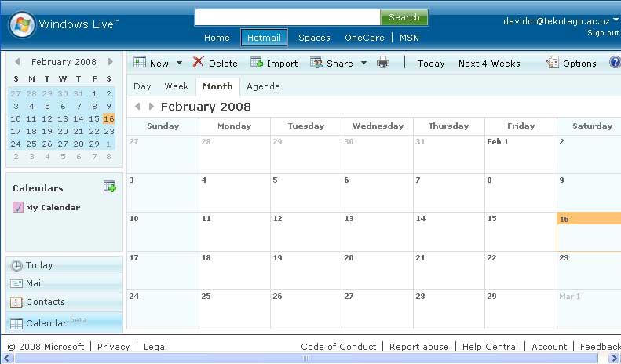The width and height of the screenshot is (621, 364).
Task: Click the Calendar grid icon in sidebar
Action: tap(16, 324)
